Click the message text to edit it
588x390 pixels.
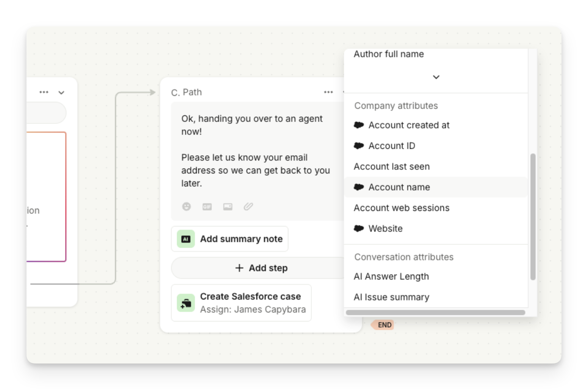pyautogui.click(x=252, y=151)
